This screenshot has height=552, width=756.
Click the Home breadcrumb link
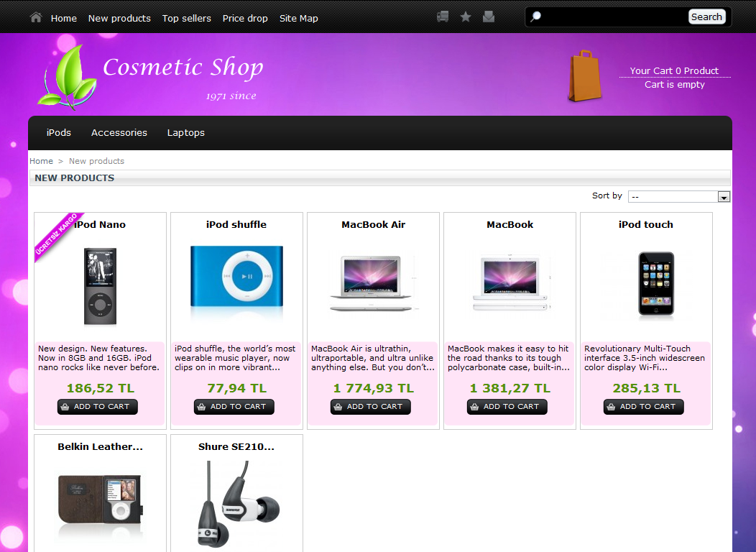tap(41, 161)
